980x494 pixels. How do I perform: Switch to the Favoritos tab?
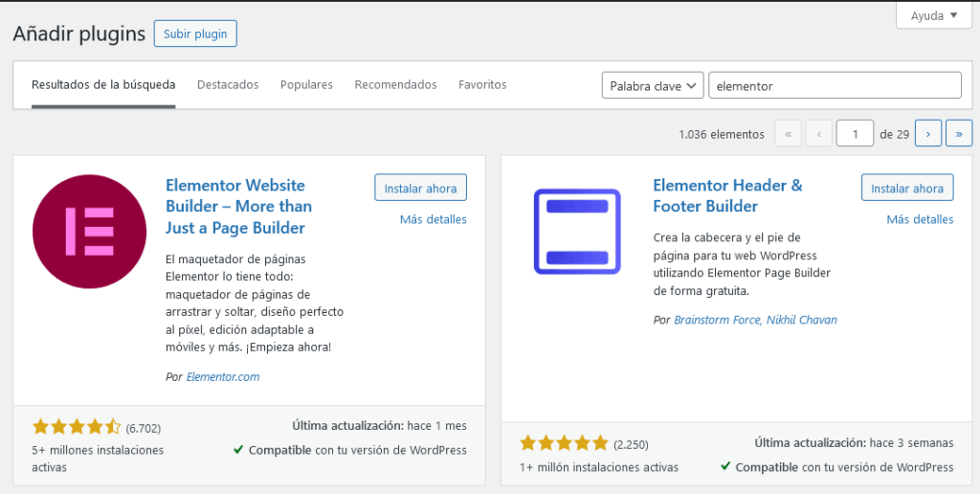(482, 84)
